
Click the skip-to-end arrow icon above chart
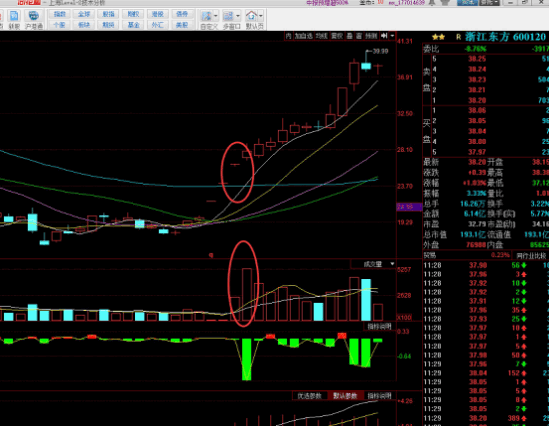[384, 36]
